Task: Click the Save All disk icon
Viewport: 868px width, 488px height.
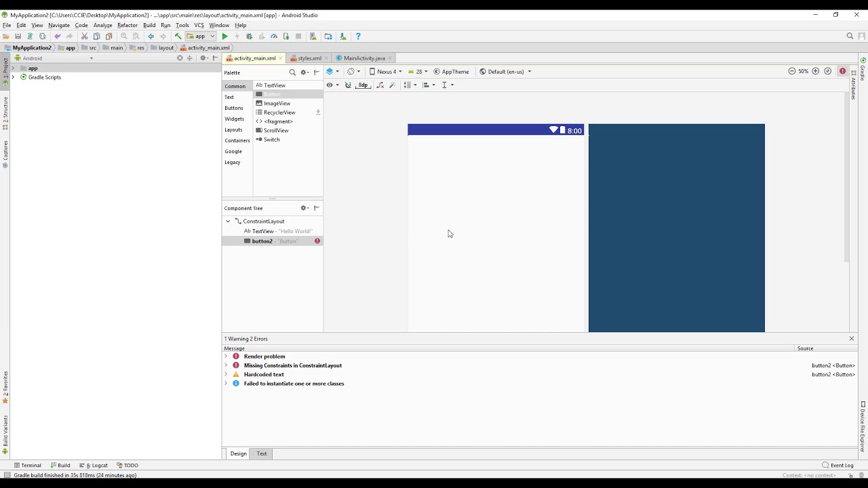Action: [x=18, y=37]
